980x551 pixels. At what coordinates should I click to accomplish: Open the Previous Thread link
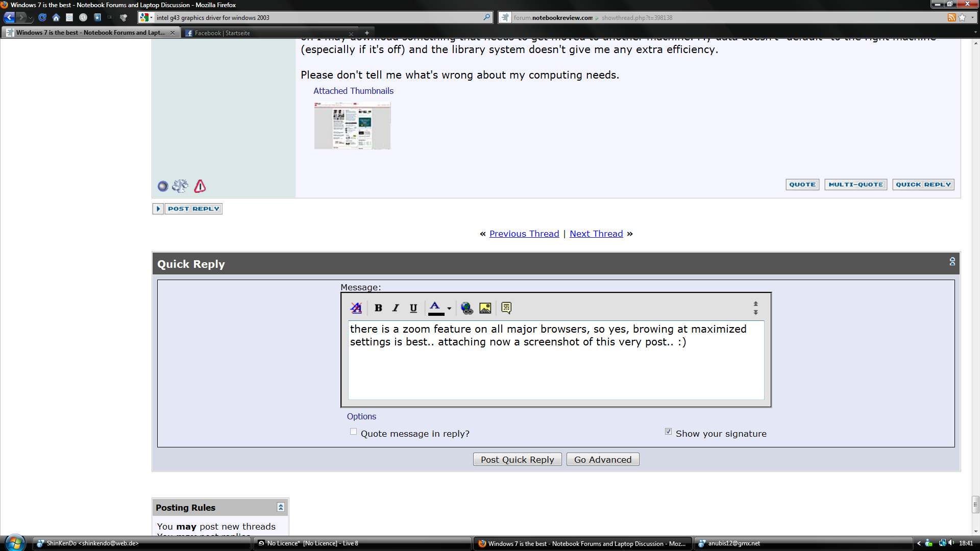[524, 234]
